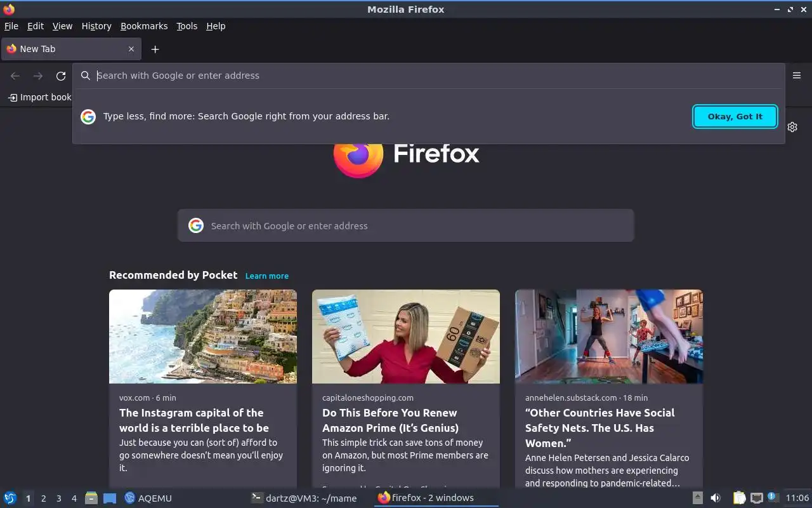The width and height of the screenshot is (812, 508).
Task: Open the Tools menu
Action: (x=187, y=26)
